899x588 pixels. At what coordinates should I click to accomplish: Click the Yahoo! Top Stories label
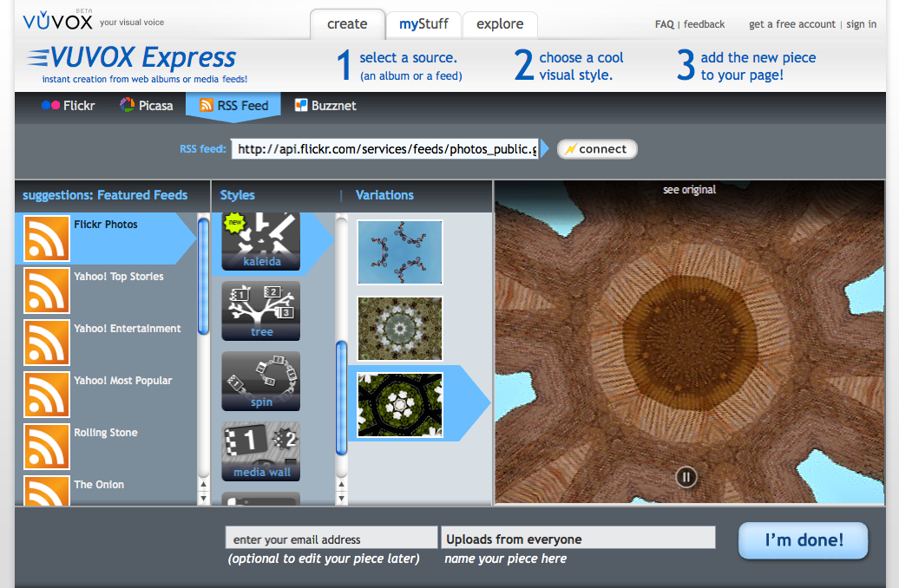tap(119, 277)
